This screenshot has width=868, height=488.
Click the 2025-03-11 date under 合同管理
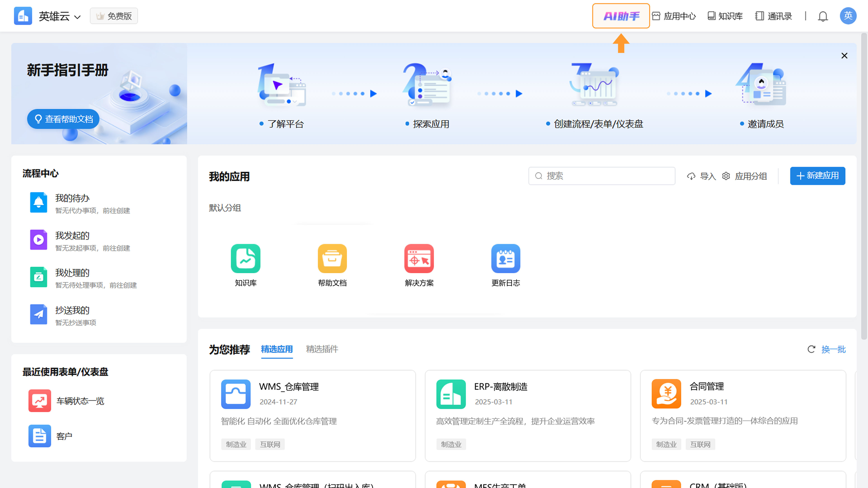pos(709,402)
